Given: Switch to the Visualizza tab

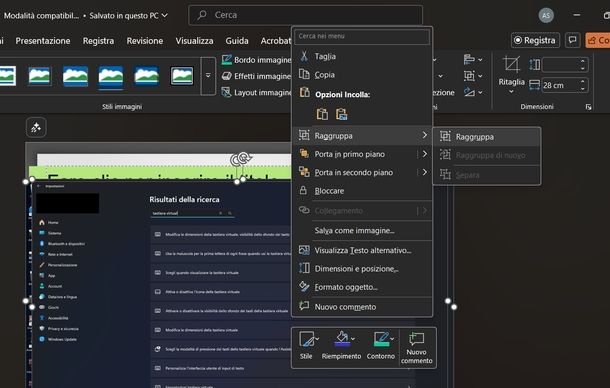Looking at the screenshot, I should pyautogui.click(x=194, y=41).
